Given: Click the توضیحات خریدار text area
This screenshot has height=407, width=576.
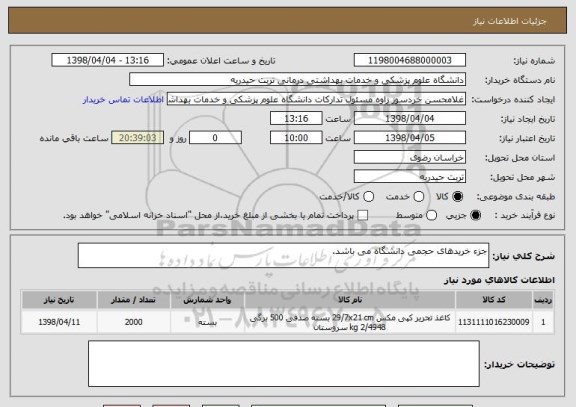Looking at the screenshot, I should coord(284,364).
